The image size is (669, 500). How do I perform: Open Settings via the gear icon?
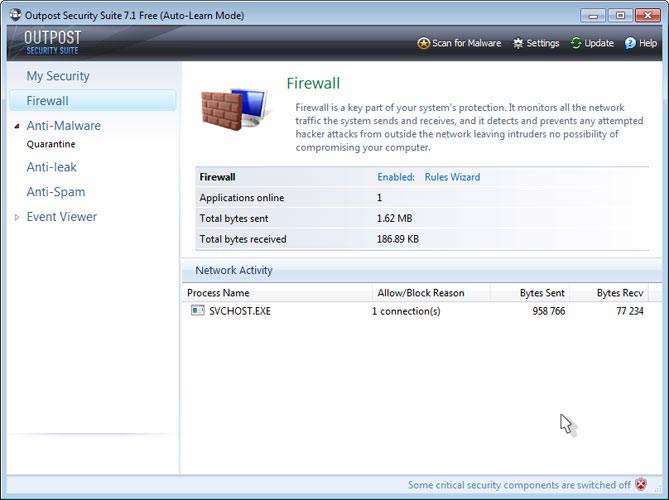tap(518, 43)
